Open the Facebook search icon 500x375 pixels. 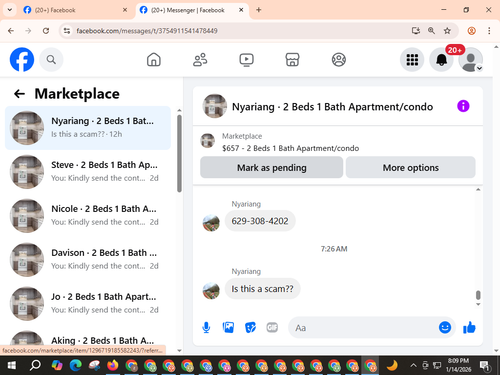pyautogui.click(x=51, y=60)
